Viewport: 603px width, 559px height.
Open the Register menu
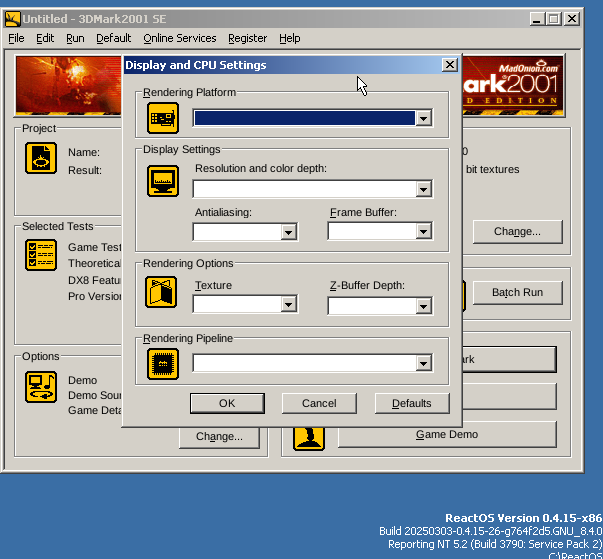(247, 38)
